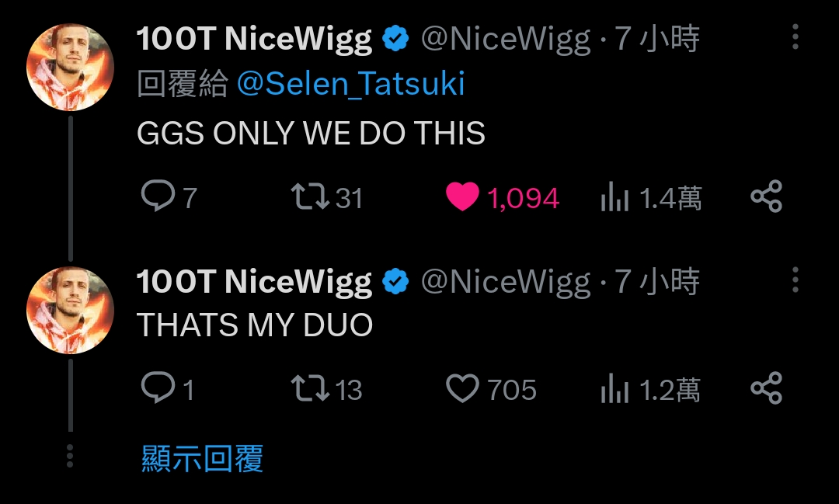Open NiceWigg avatar on first tweet
Viewport: 839px width, 504px height.
point(70,68)
